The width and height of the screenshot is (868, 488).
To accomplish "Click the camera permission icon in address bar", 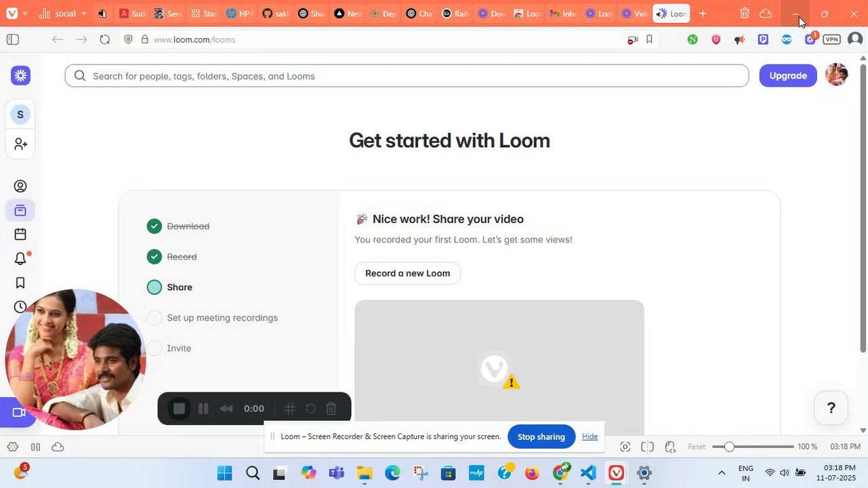I will click(632, 39).
